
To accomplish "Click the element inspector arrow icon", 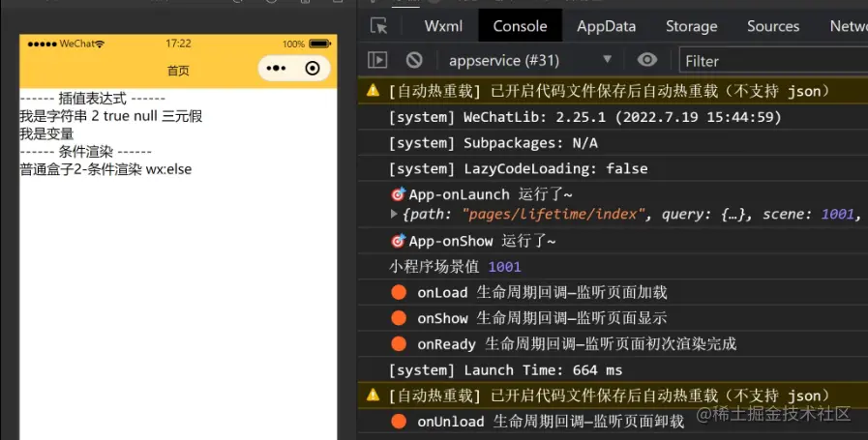I will click(x=378, y=26).
